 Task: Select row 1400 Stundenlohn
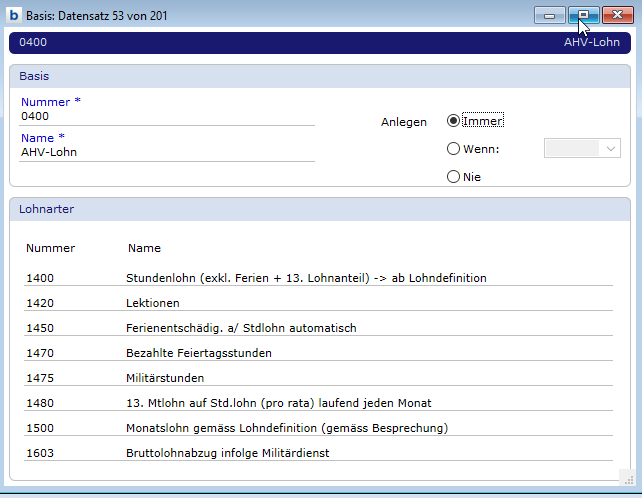306,277
